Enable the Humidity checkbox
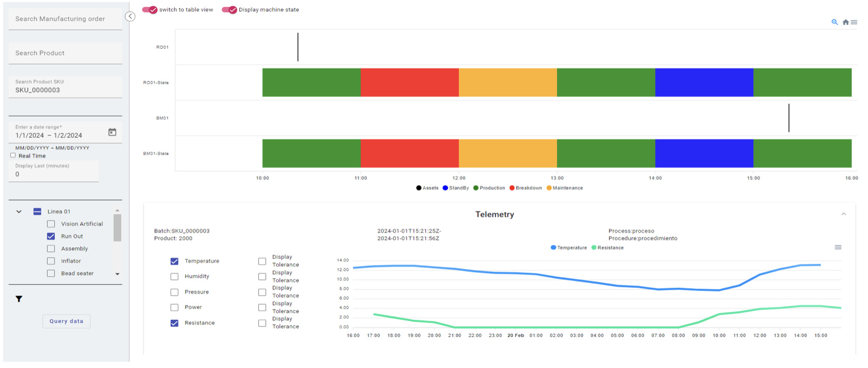This screenshot has height=368, width=868. click(x=174, y=277)
